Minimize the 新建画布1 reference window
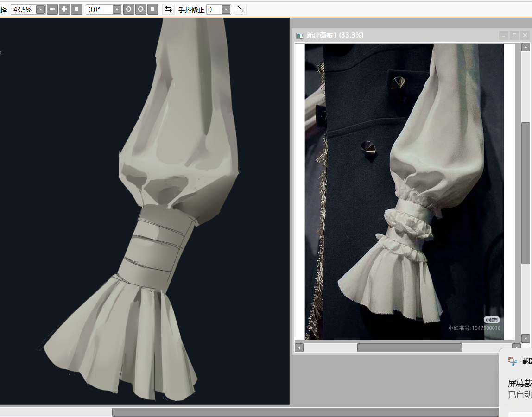Image resolution: width=532 pixels, height=417 pixels. click(x=503, y=35)
